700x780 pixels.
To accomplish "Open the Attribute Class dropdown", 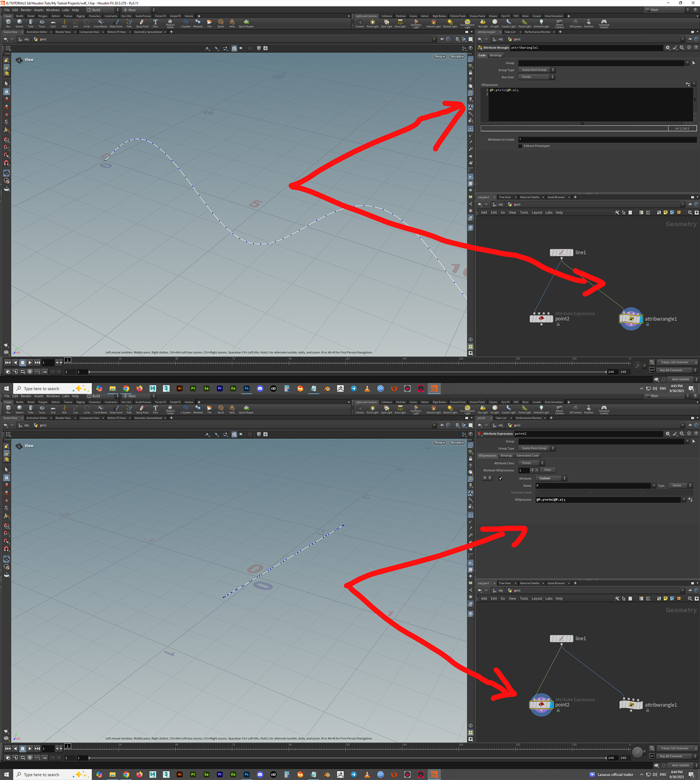I will 532,463.
